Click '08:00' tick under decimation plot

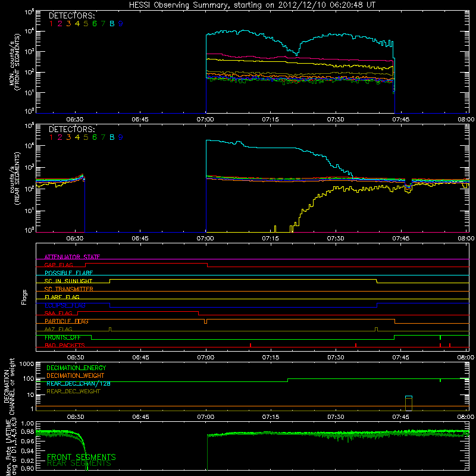[x=466, y=417]
